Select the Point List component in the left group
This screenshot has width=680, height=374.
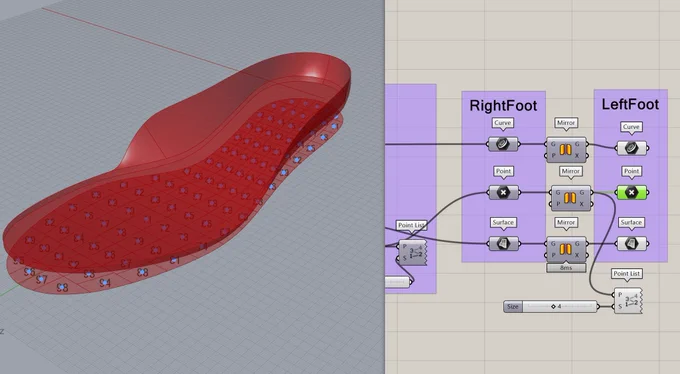point(412,253)
